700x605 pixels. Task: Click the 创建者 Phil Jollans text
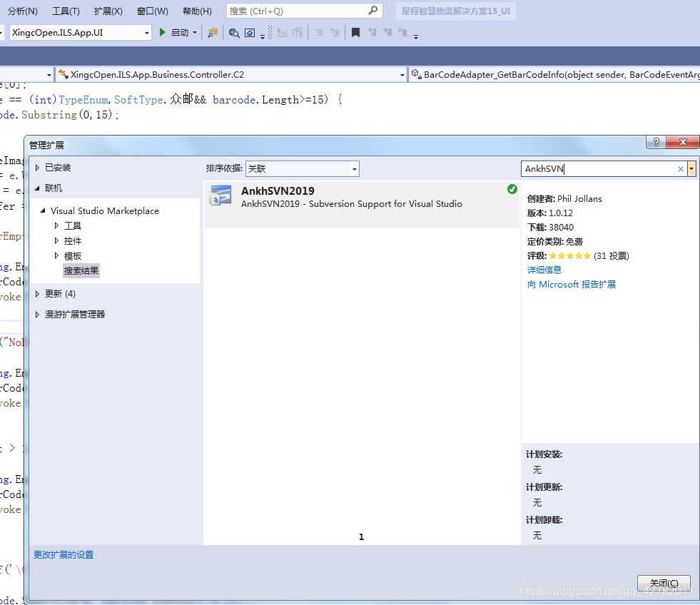[564, 198]
